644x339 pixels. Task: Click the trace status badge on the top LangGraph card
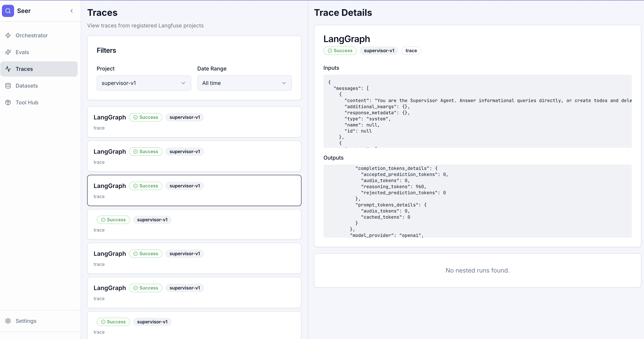click(x=146, y=117)
